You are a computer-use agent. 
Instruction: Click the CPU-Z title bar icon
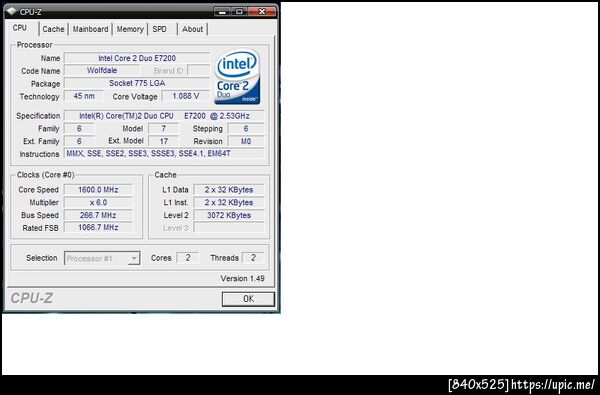point(12,11)
